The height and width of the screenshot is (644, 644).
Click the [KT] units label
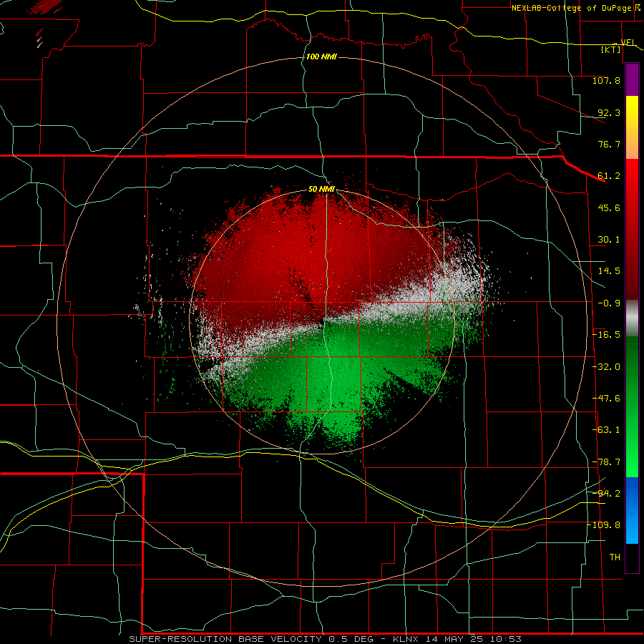click(x=611, y=49)
